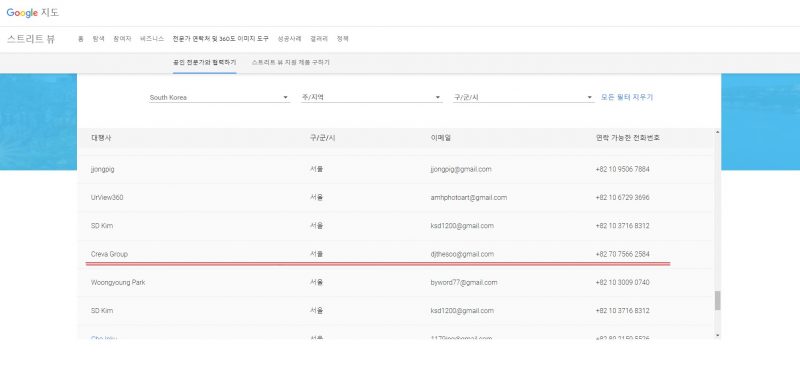Open the 정책 nav item
This screenshot has height=368, width=800.
click(x=342, y=39)
